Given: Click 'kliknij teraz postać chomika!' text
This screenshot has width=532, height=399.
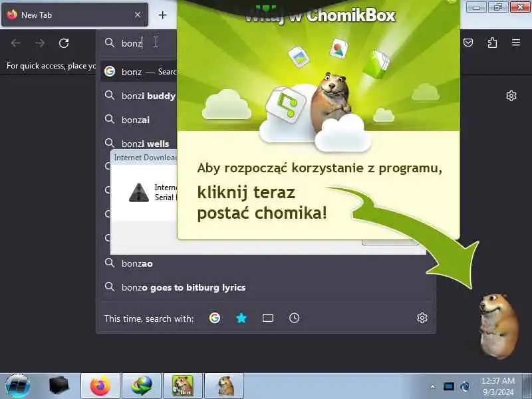Looking at the screenshot, I should click(262, 203).
